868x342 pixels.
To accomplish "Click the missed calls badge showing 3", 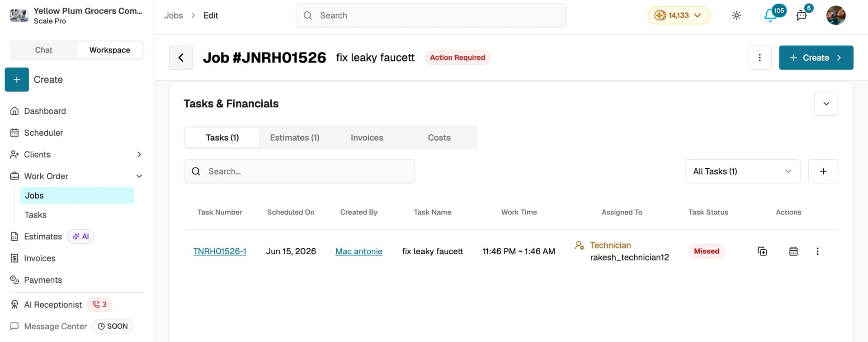I will [99, 304].
